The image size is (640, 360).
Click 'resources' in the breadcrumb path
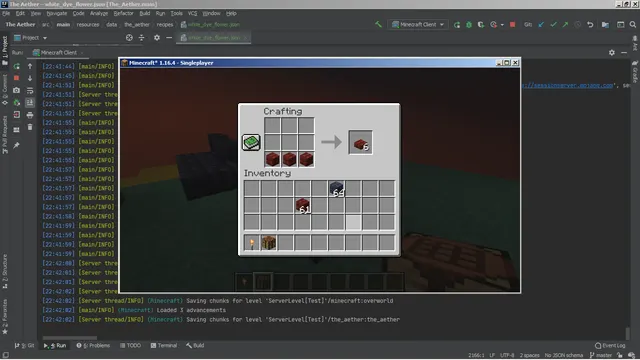click(88, 24)
